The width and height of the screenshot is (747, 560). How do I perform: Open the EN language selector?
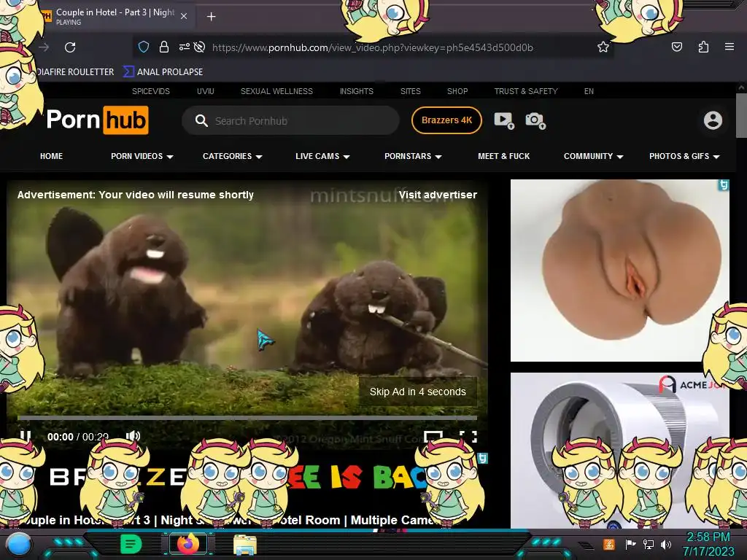click(589, 91)
